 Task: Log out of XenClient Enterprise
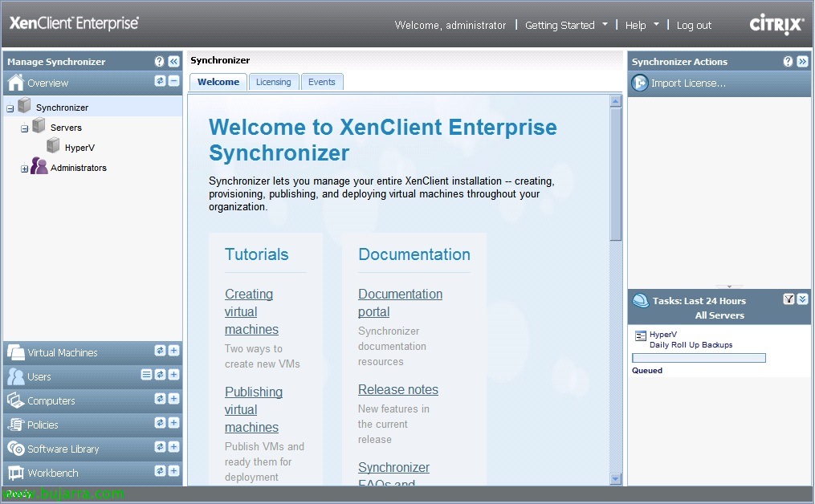(x=694, y=25)
